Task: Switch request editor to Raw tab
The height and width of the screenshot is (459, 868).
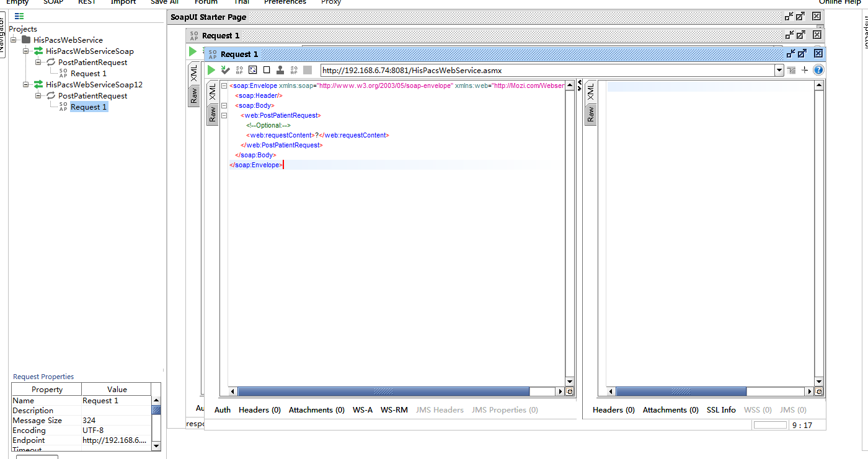Action: (212, 115)
